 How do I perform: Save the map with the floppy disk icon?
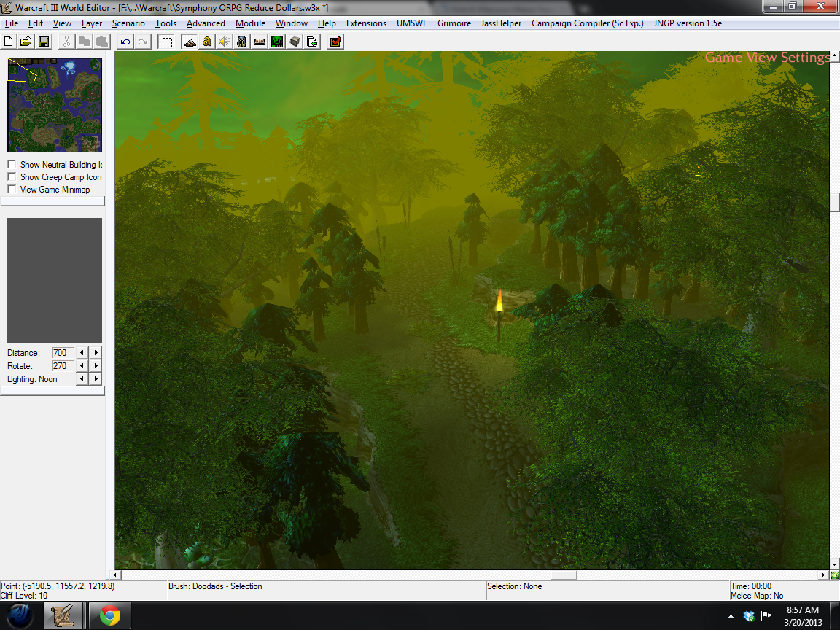point(44,42)
